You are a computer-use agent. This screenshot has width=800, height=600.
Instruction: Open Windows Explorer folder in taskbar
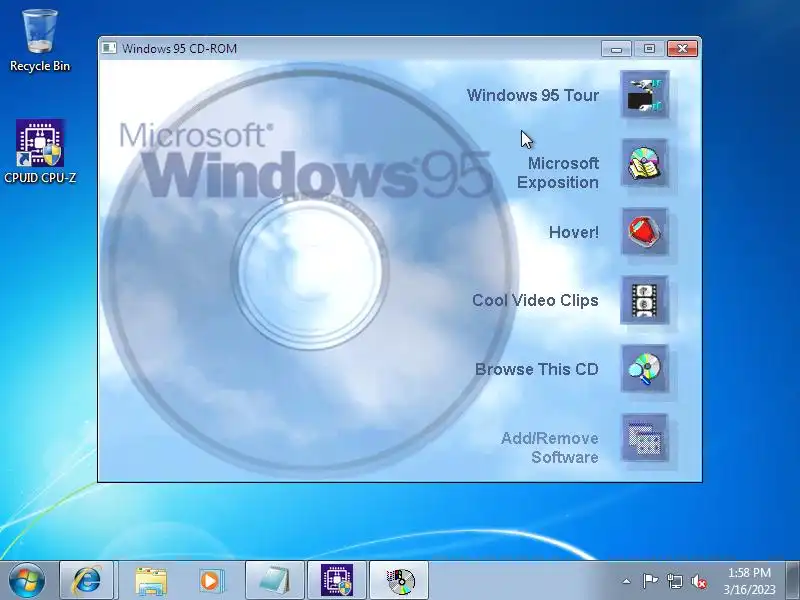coord(151,580)
